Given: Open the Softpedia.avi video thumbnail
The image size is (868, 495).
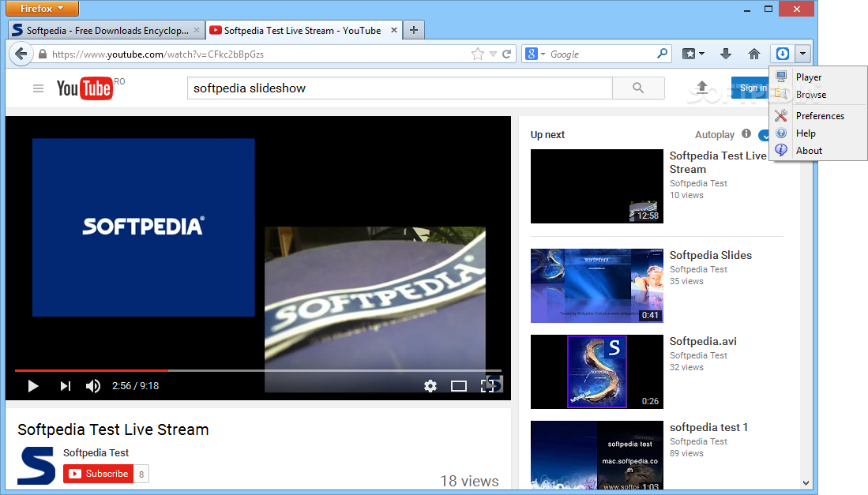Looking at the screenshot, I should [597, 372].
